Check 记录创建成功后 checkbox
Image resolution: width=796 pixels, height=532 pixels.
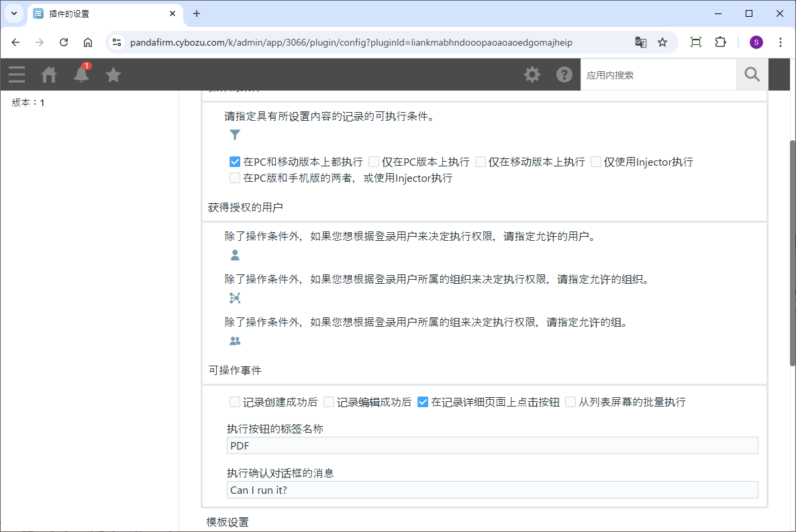[235, 402]
